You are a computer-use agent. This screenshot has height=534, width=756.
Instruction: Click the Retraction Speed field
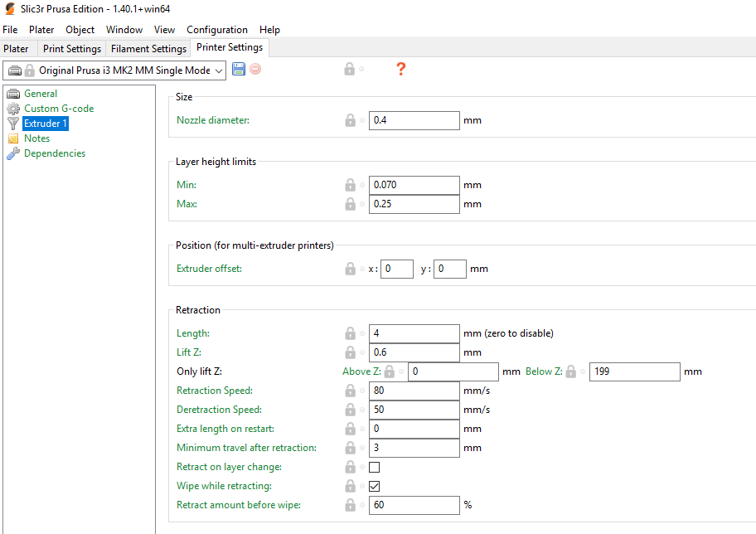click(x=414, y=391)
